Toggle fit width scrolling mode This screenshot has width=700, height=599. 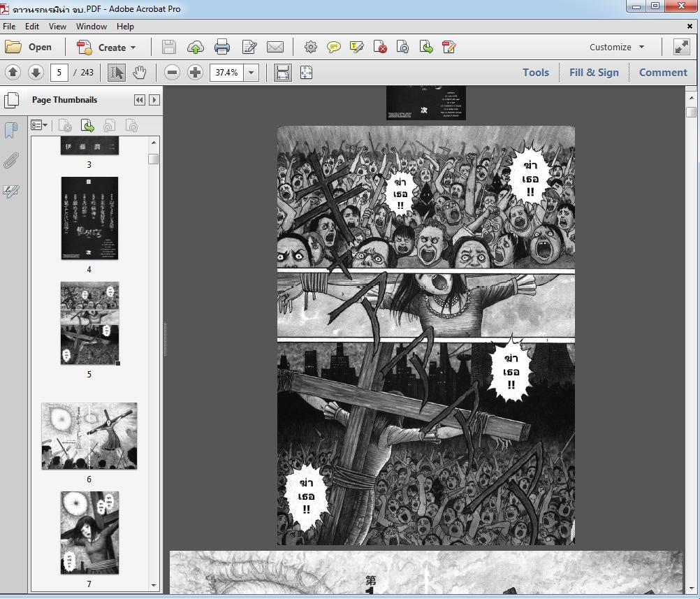point(283,73)
